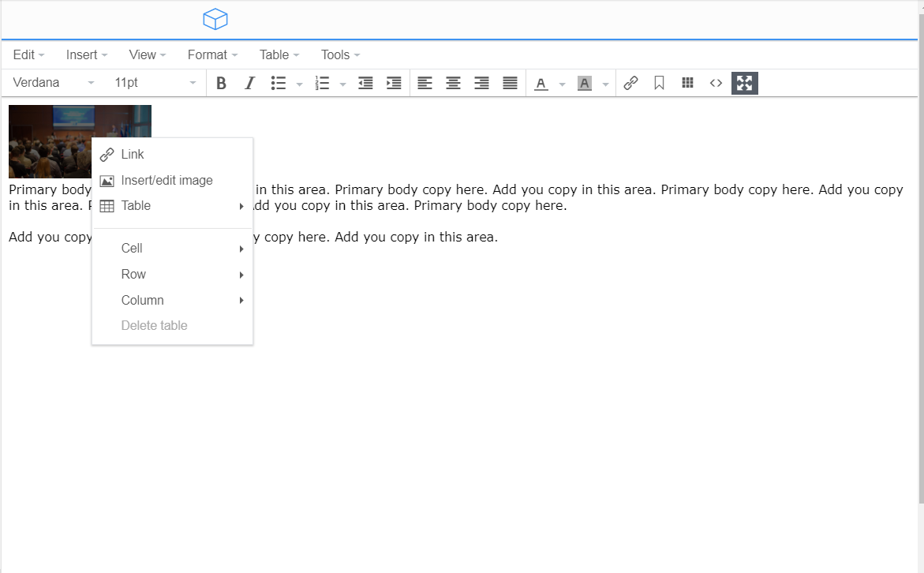
Task: Open text color picker dropdown arrow
Action: click(562, 84)
